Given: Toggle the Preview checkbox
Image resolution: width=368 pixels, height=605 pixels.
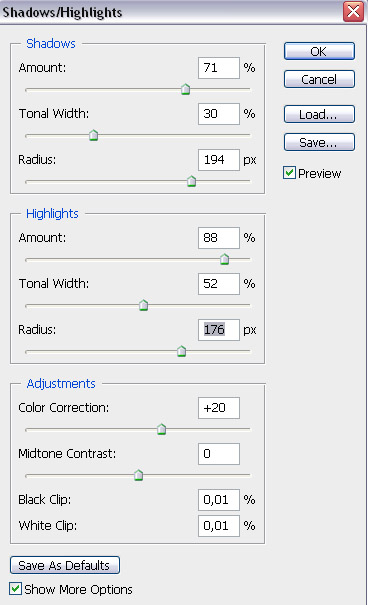Looking at the screenshot, I should coord(289,173).
